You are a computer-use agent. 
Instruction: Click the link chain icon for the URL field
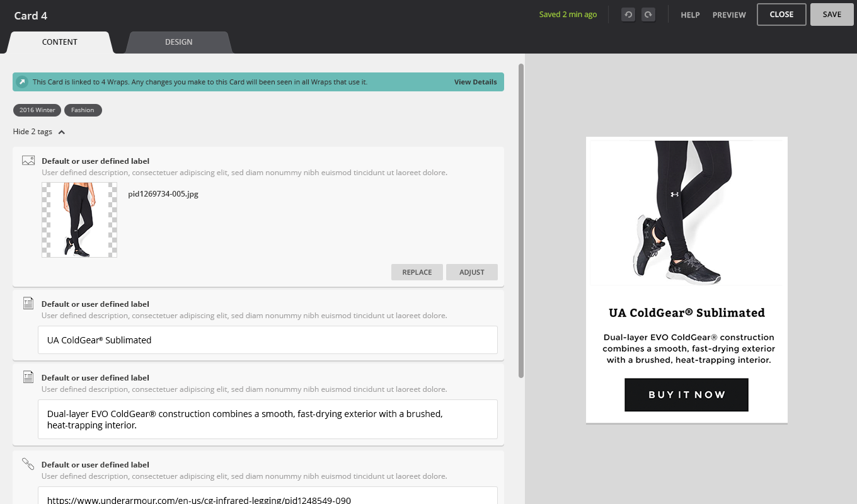pos(28,464)
